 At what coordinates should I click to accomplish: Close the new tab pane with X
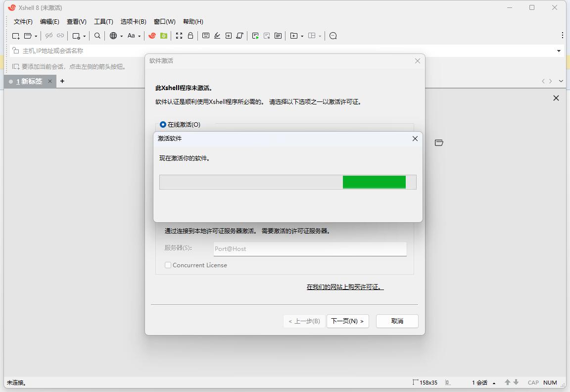[x=556, y=98]
